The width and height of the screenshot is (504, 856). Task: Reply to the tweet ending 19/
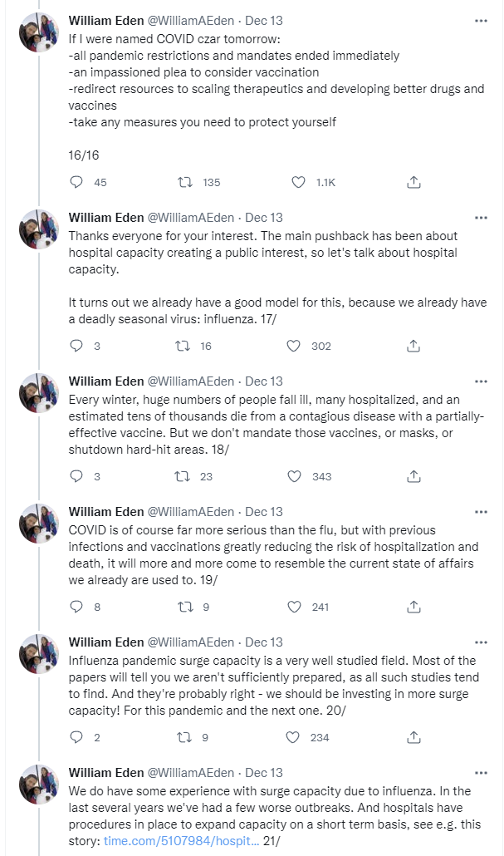[x=76, y=607]
